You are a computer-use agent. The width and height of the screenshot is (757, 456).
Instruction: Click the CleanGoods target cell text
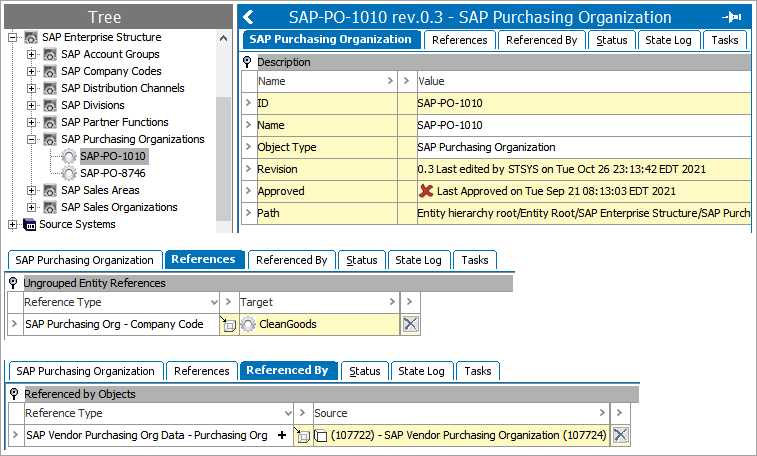click(288, 324)
